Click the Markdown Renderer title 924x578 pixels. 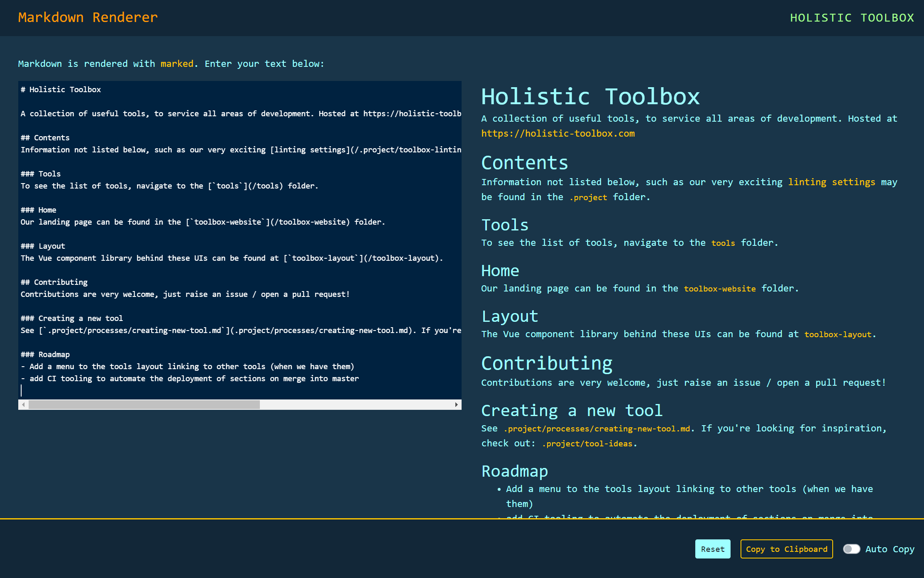coord(88,17)
